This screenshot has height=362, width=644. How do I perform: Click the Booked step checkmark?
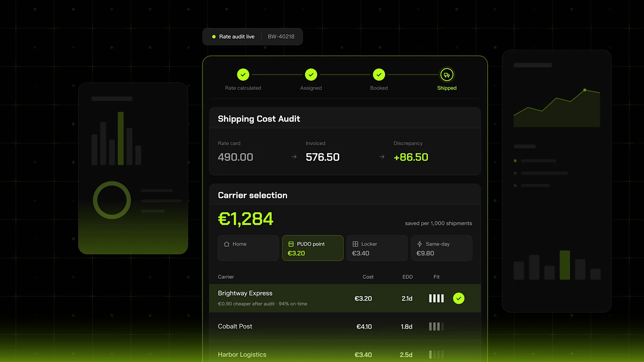pos(379,75)
